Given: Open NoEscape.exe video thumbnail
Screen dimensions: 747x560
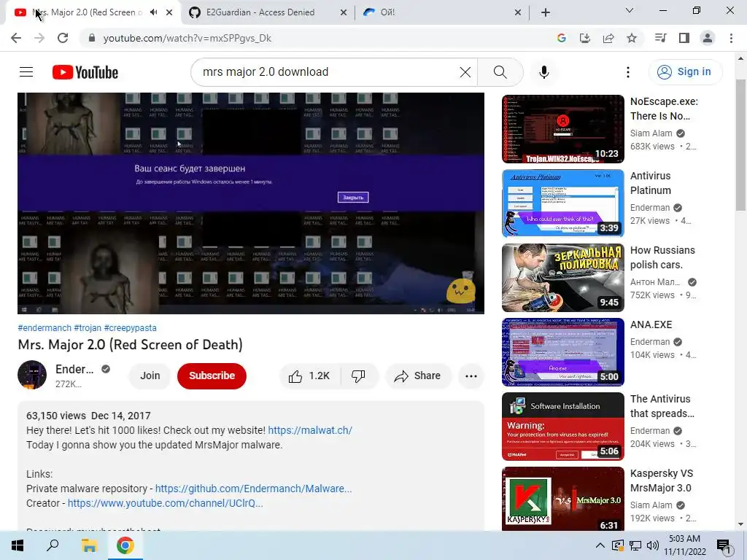Looking at the screenshot, I should (562, 129).
